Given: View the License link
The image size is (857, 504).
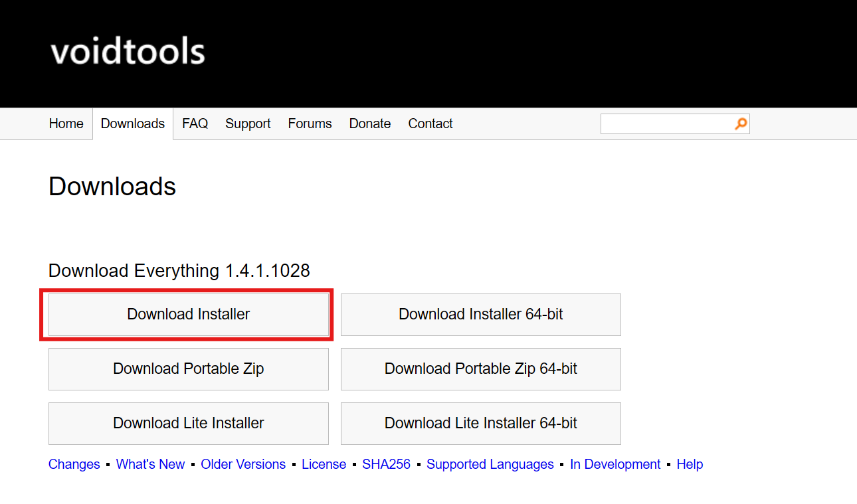Looking at the screenshot, I should pyautogui.click(x=324, y=464).
